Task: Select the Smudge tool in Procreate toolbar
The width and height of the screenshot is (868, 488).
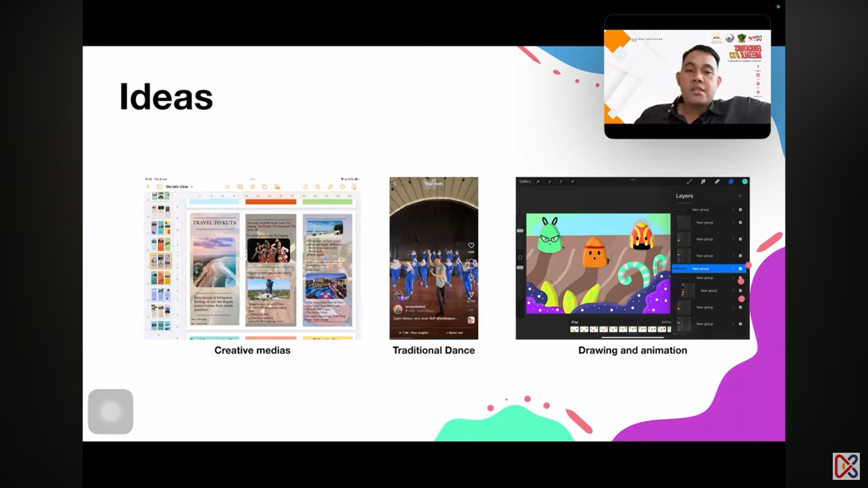Action: tap(704, 182)
